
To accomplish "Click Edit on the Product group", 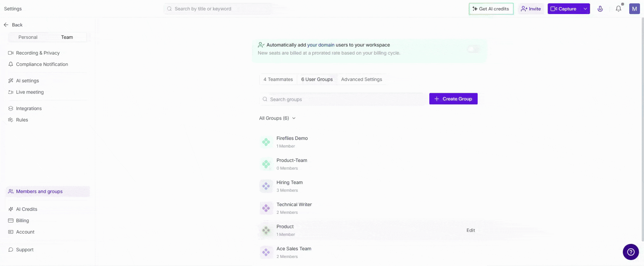I will [471, 230].
